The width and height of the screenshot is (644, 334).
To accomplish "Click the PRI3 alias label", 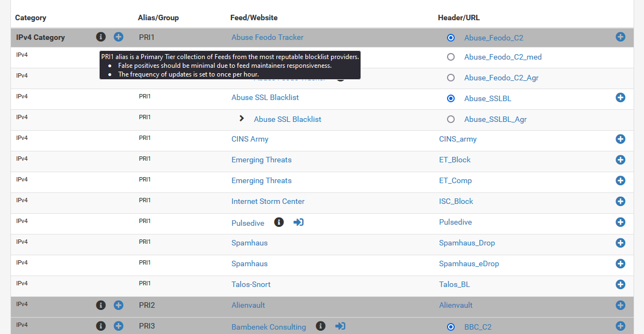I will (147, 326).
